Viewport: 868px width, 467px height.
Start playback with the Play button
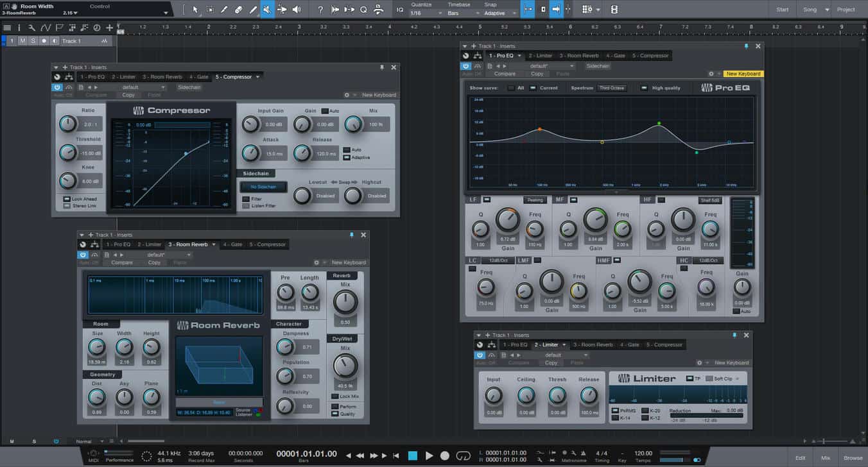point(429,455)
